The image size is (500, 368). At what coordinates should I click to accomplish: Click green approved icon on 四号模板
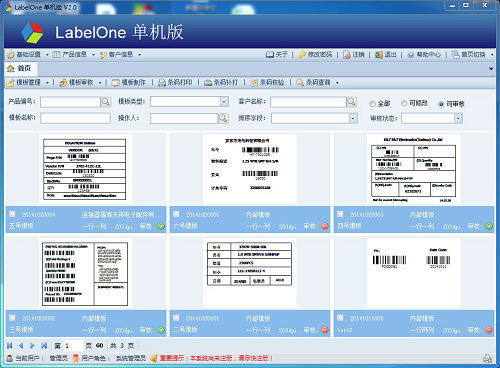[489, 226]
